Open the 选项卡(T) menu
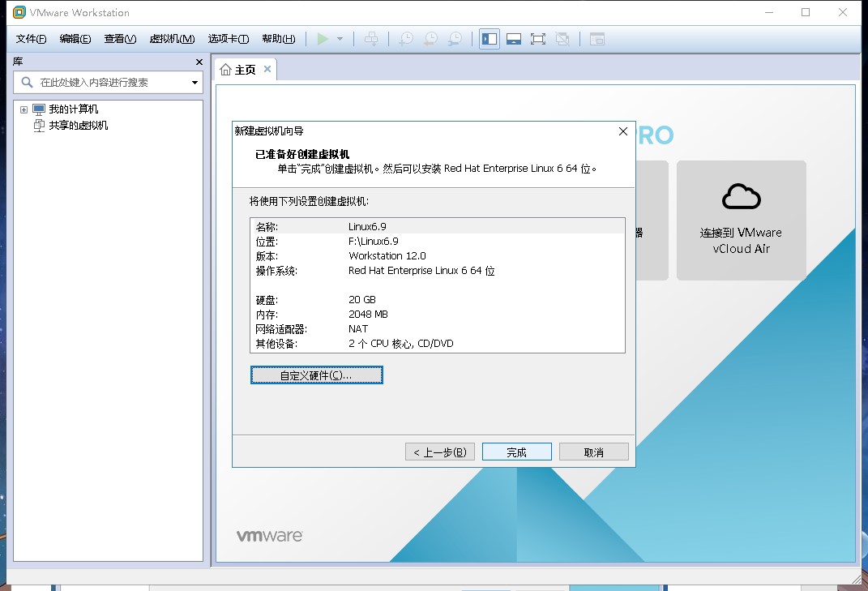The width and height of the screenshot is (868, 591). (229, 39)
